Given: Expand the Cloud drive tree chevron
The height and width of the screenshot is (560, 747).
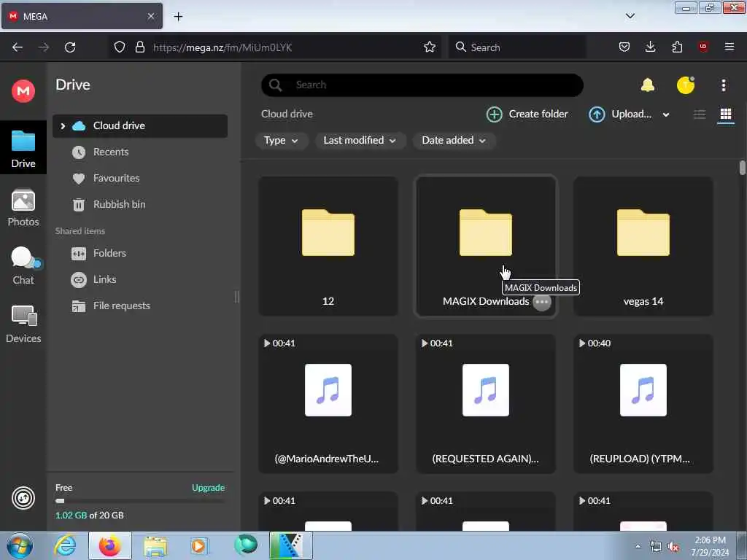Looking at the screenshot, I should pyautogui.click(x=63, y=126).
